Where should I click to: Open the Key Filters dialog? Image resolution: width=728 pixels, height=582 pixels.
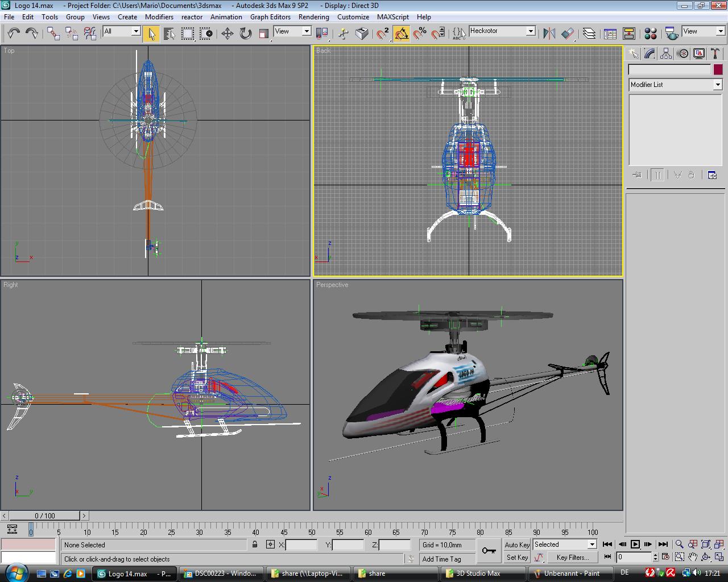coord(572,558)
